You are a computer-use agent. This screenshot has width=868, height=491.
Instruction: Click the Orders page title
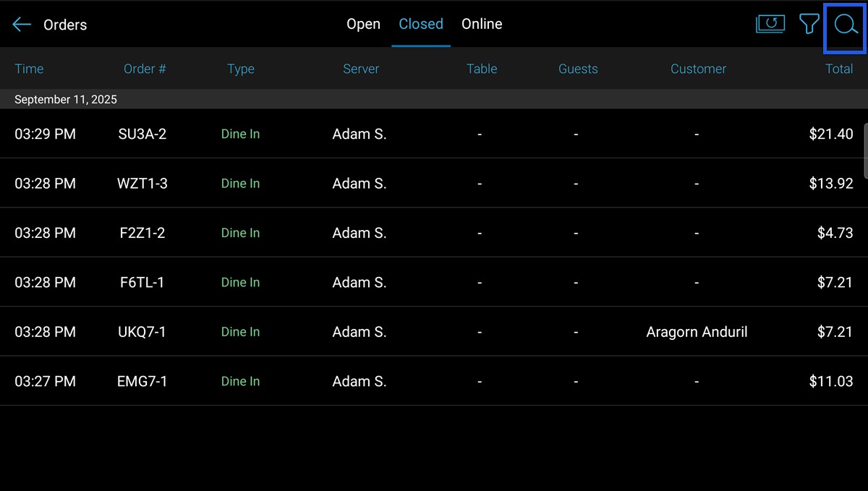[x=65, y=25]
